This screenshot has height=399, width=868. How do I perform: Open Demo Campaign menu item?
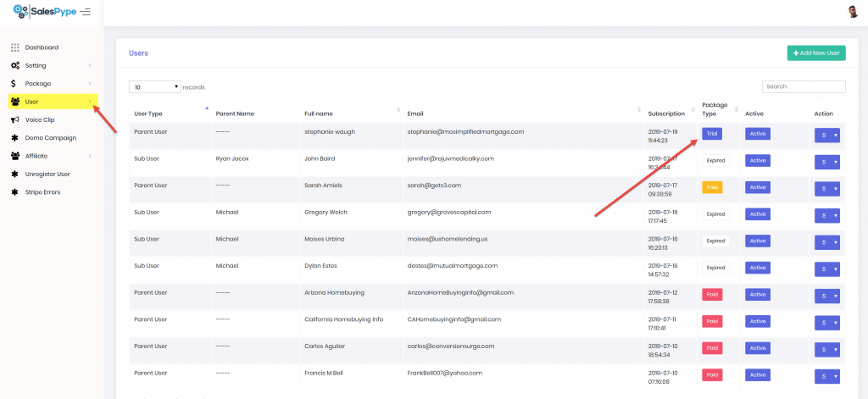tap(51, 138)
